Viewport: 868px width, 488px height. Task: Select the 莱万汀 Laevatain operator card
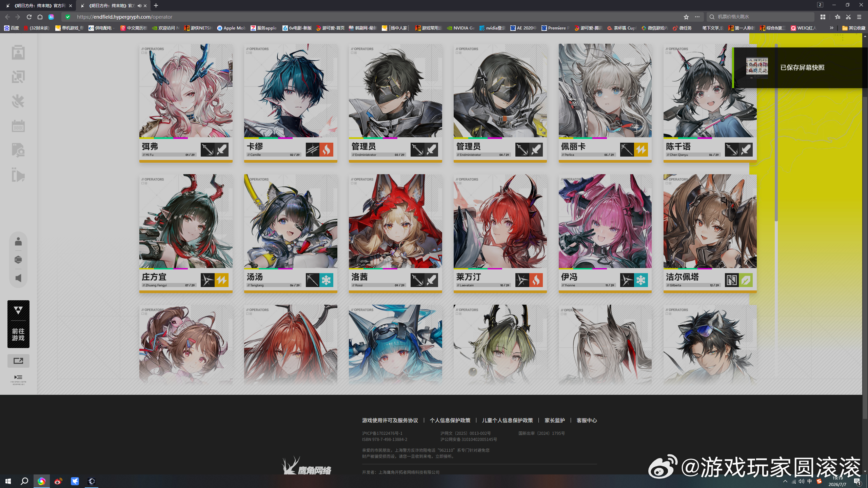tap(500, 233)
